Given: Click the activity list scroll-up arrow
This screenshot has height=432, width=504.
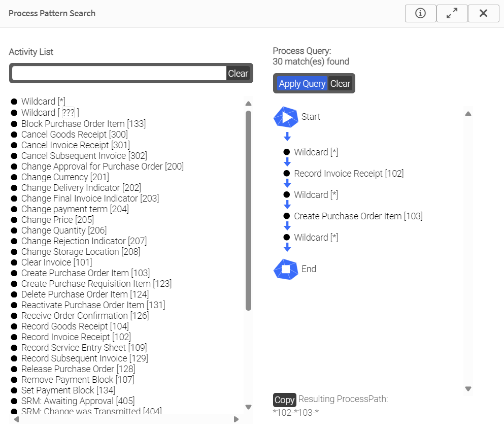Looking at the screenshot, I should coord(248,104).
